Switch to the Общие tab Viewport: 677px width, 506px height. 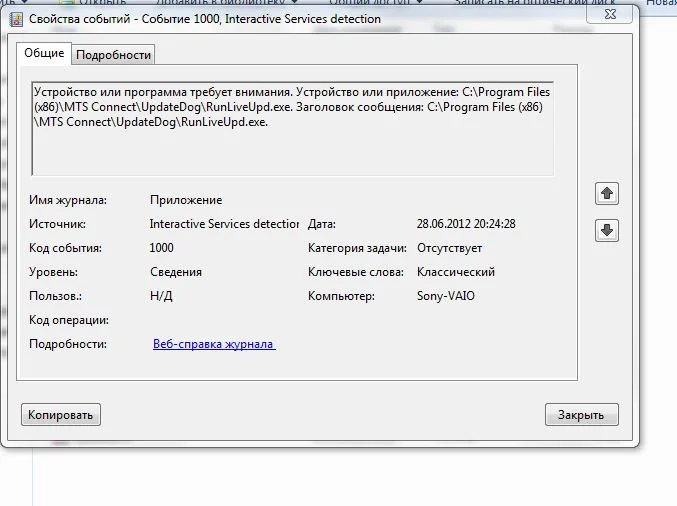[x=44, y=53]
